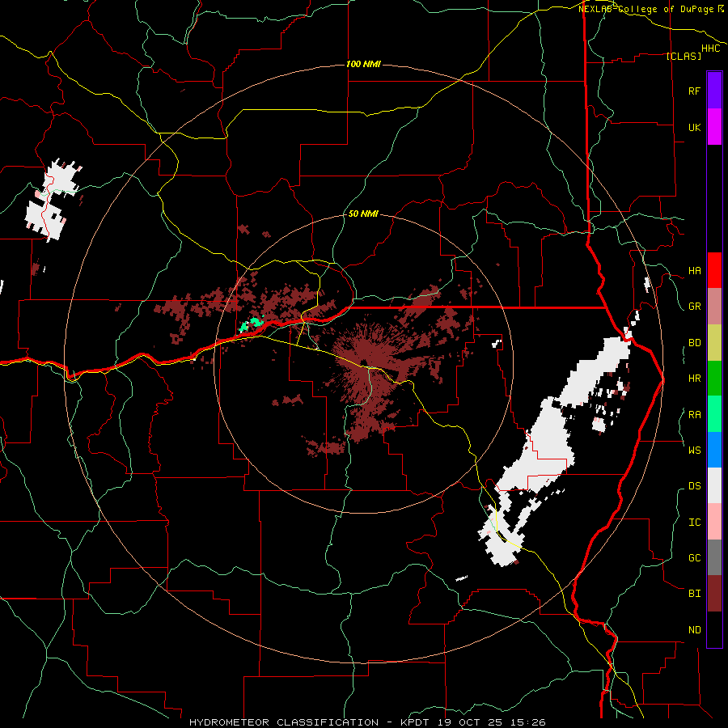728x728 pixels.
Task: Click the purple RF color swatch
Action: tap(714, 91)
